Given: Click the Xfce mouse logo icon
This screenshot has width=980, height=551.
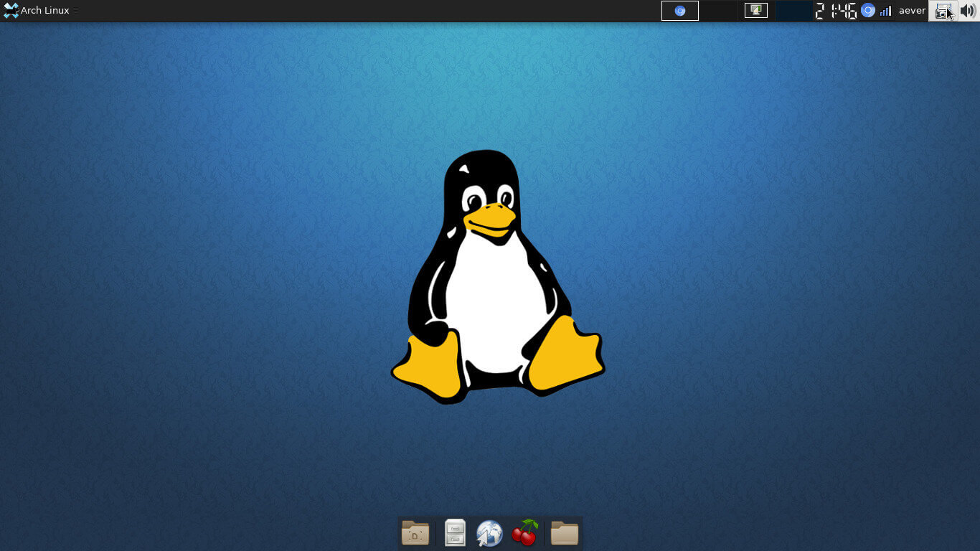Looking at the screenshot, I should coord(11,11).
